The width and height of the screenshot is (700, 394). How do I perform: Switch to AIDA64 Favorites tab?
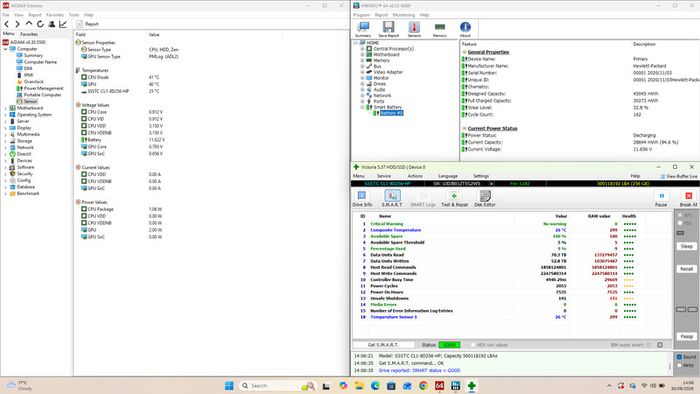tap(29, 34)
